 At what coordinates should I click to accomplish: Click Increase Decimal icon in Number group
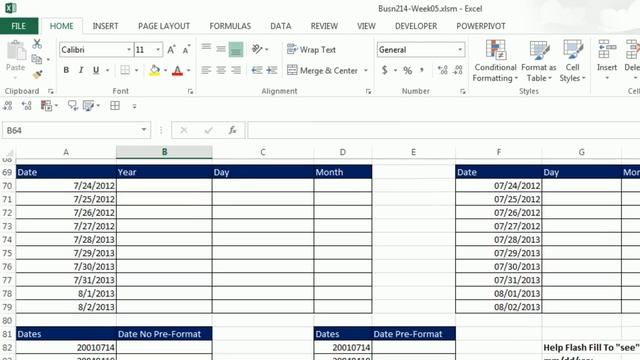point(442,70)
